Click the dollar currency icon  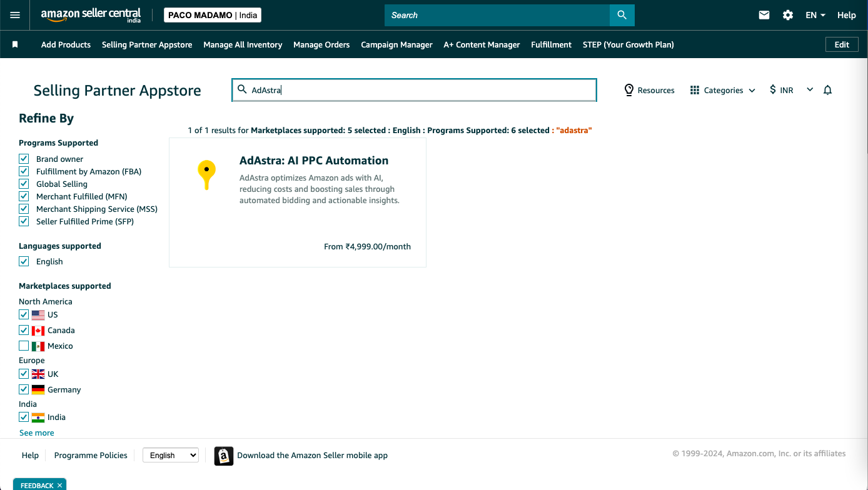tap(773, 90)
